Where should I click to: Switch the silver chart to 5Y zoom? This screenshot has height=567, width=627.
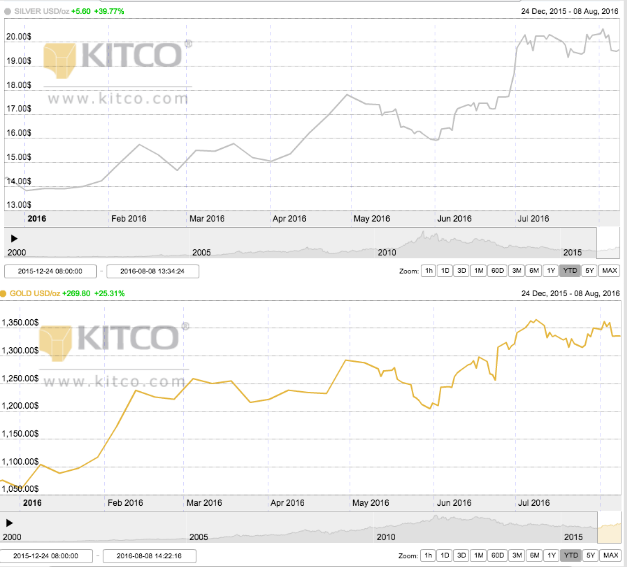[x=589, y=271]
